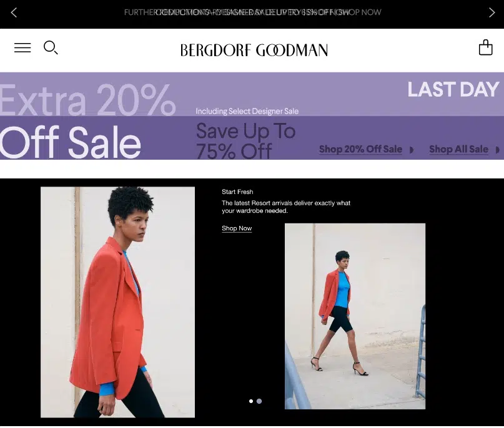Click the Start Fresh heading
Viewport: 504px width, 428px height.
[x=237, y=192]
